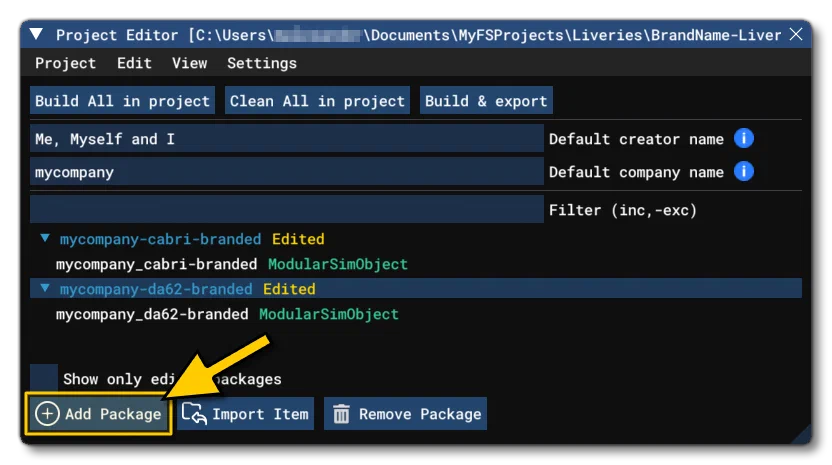Select mycompany_cabri-branded ModularSimObject item
The image size is (832, 465).
pyautogui.click(x=231, y=264)
